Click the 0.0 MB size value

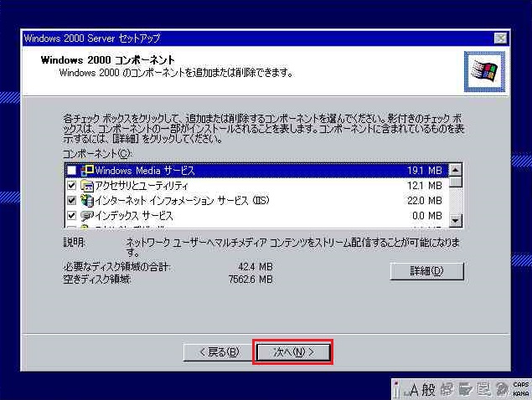(x=426, y=215)
